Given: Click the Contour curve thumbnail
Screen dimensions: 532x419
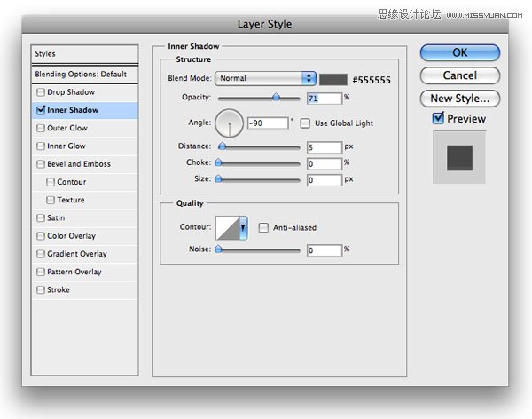Looking at the screenshot, I should pyautogui.click(x=228, y=227).
